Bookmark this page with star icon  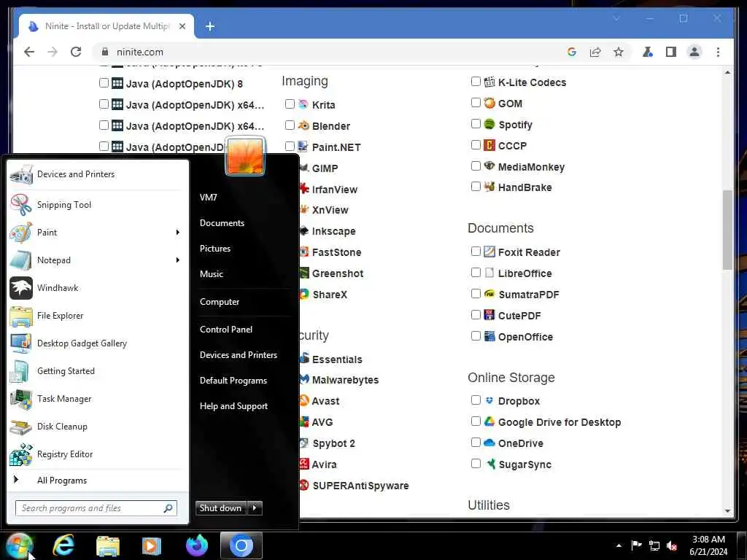(619, 52)
